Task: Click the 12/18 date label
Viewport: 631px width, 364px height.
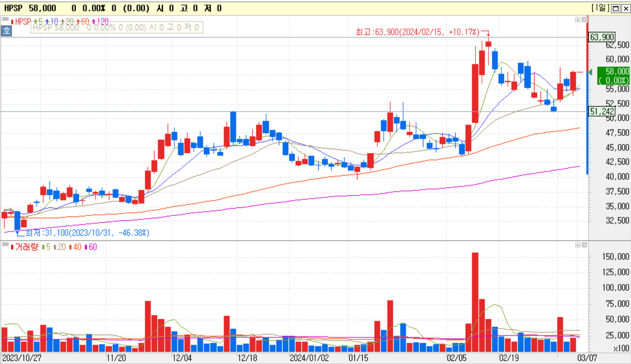Action: pos(247,358)
